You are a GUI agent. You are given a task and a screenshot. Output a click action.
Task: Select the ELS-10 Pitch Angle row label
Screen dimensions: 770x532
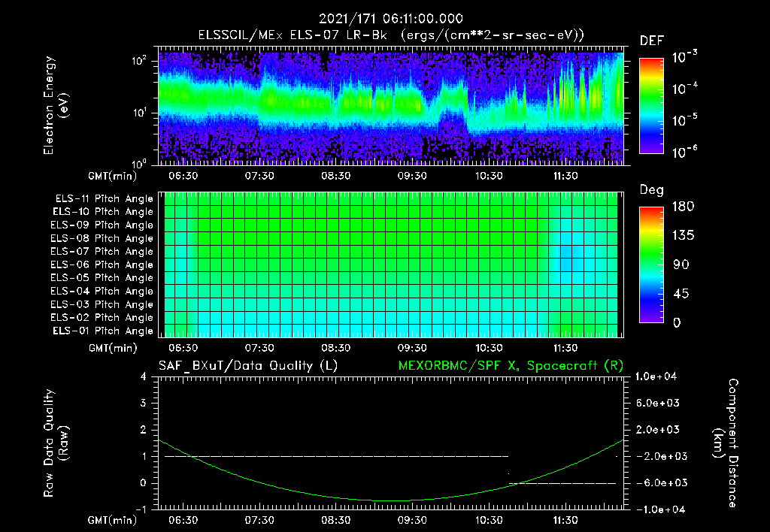(x=103, y=212)
